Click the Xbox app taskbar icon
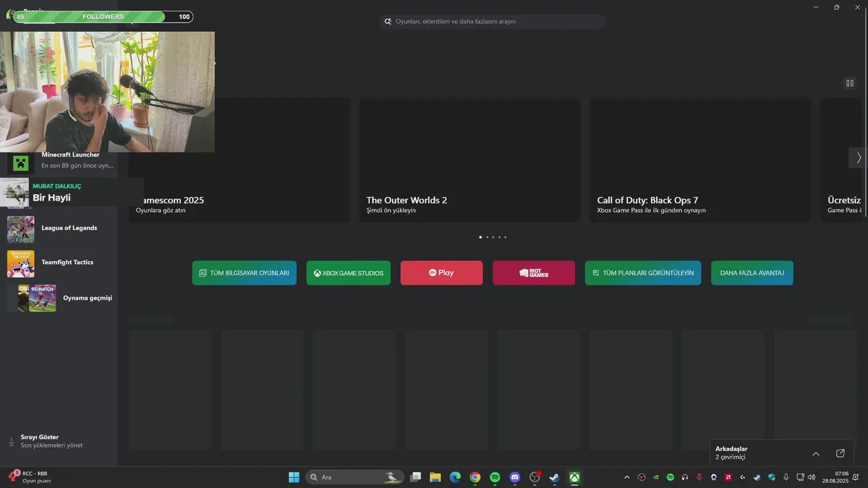The width and height of the screenshot is (868, 488). 574,477
